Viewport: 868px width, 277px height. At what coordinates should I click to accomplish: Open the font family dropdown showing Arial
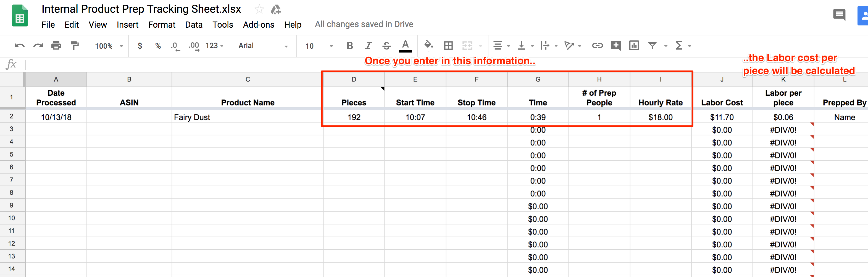coord(262,46)
